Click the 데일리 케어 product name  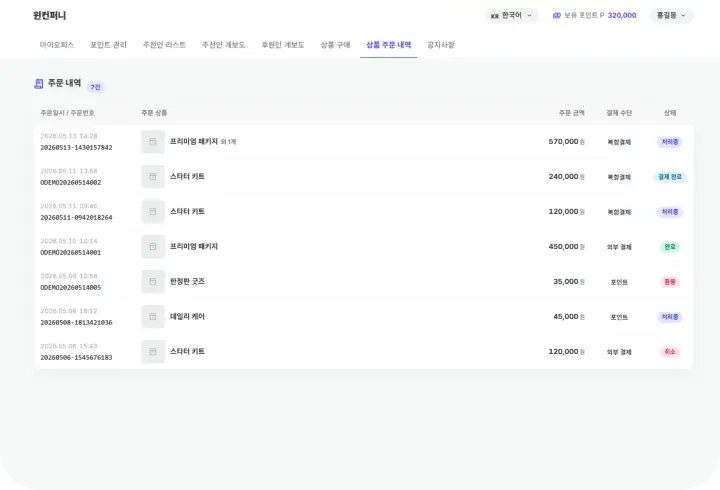(x=187, y=316)
